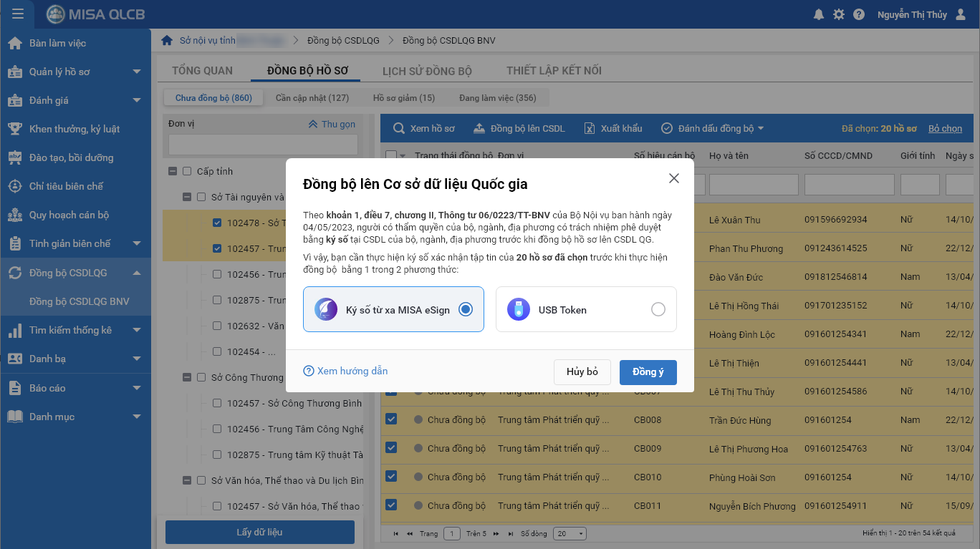Click the Khen thưởng, kỷ luật trophy icon
Image resolution: width=980 pixels, height=549 pixels.
pyautogui.click(x=15, y=129)
